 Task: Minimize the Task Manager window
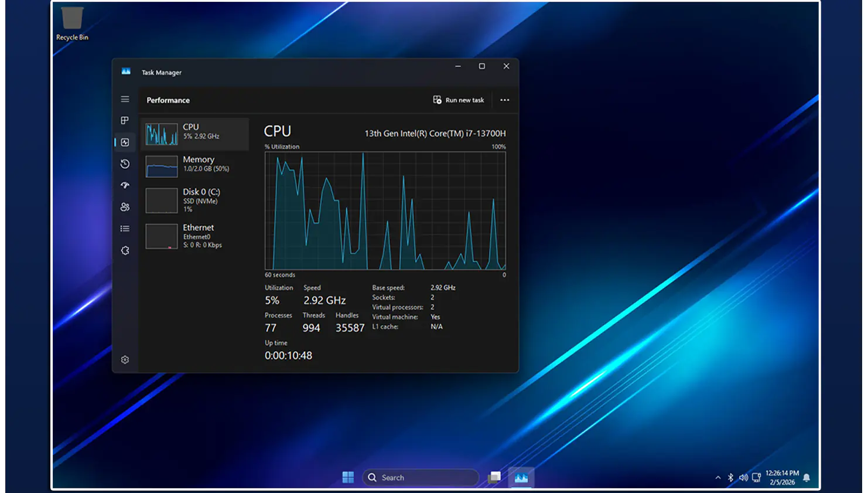[x=458, y=66]
